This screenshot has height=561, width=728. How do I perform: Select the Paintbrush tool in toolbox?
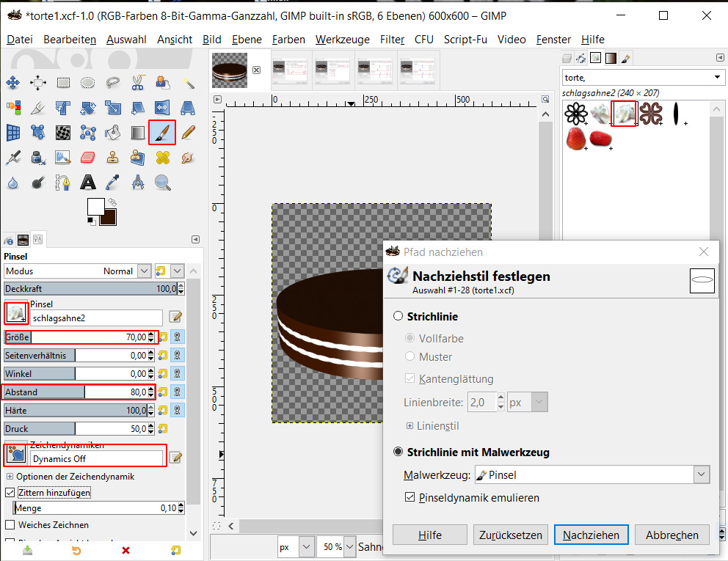[161, 132]
